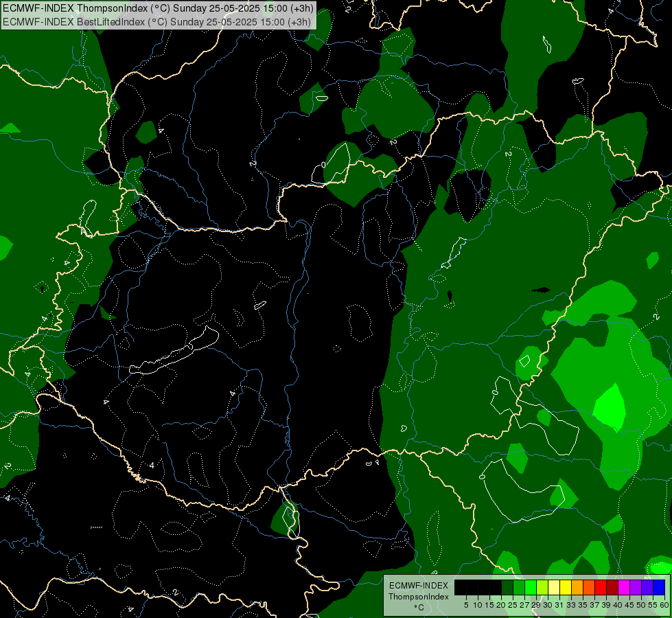Click legend tick label '40'
Viewport: 672px width, 618px height.
618,605
